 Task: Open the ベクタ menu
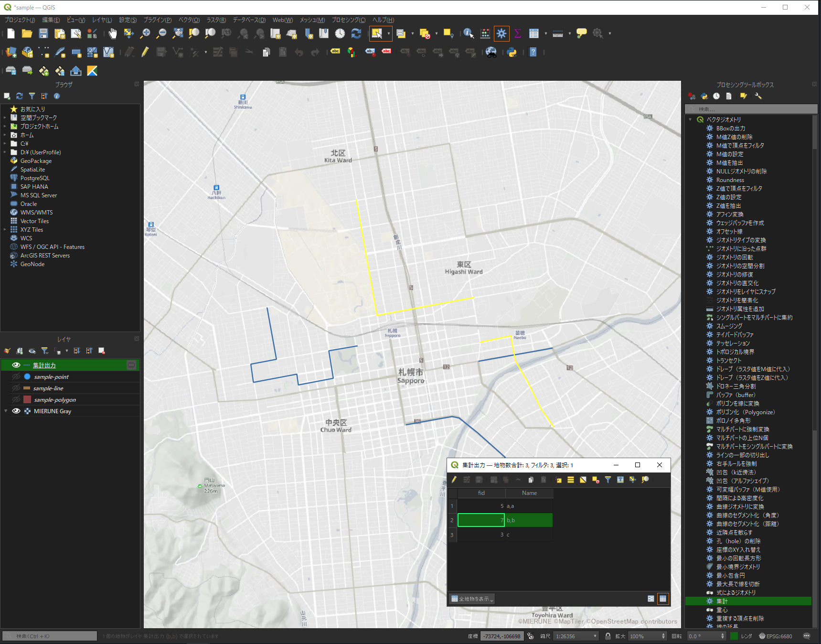tap(189, 20)
